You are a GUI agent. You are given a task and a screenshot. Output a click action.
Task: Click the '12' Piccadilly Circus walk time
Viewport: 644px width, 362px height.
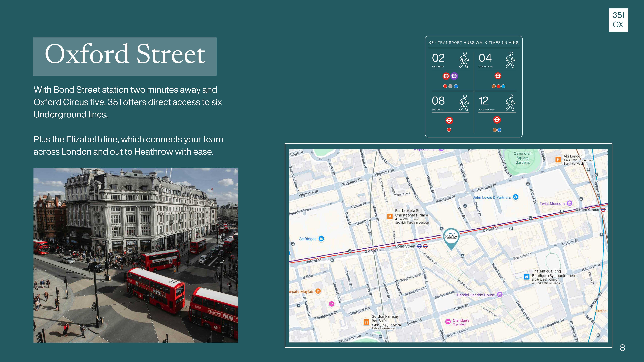point(484,101)
